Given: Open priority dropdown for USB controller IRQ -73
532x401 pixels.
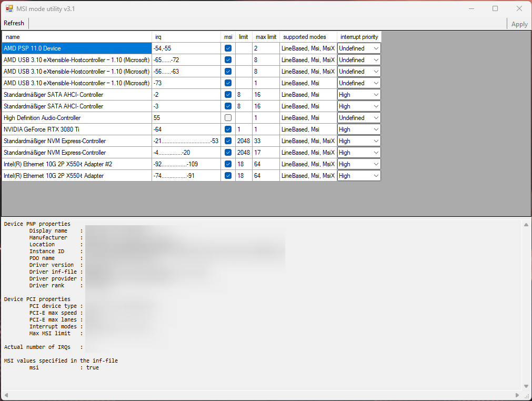Looking at the screenshot, I should coord(359,83).
